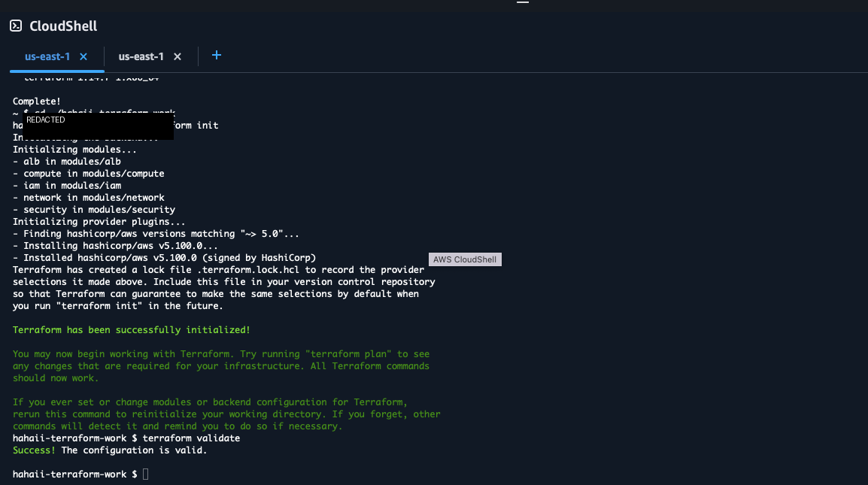Click the drag handle bar at top
This screenshot has width=868, height=485.
pyautogui.click(x=523, y=2)
